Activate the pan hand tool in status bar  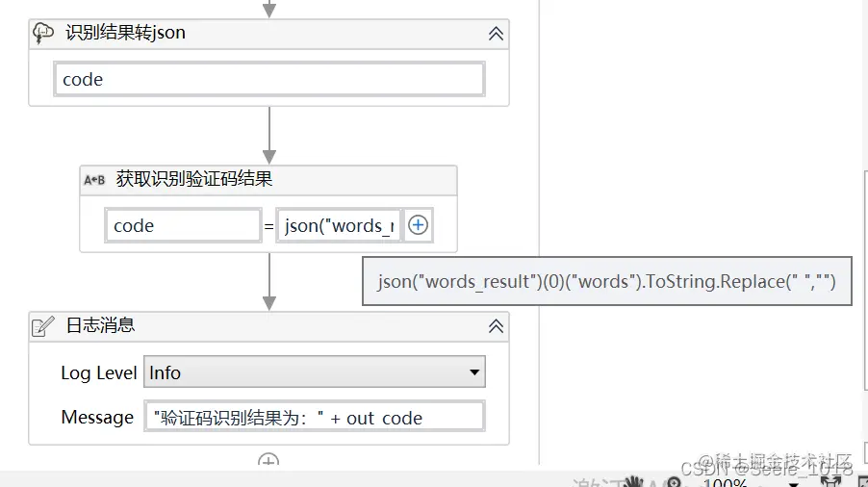coord(633,481)
